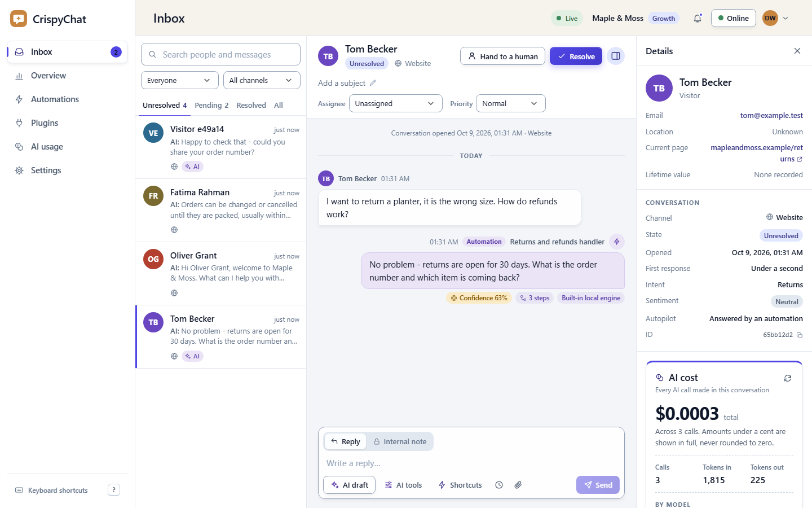The width and height of the screenshot is (812, 508).
Task: Close the Details panel
Action: [797, 51]
